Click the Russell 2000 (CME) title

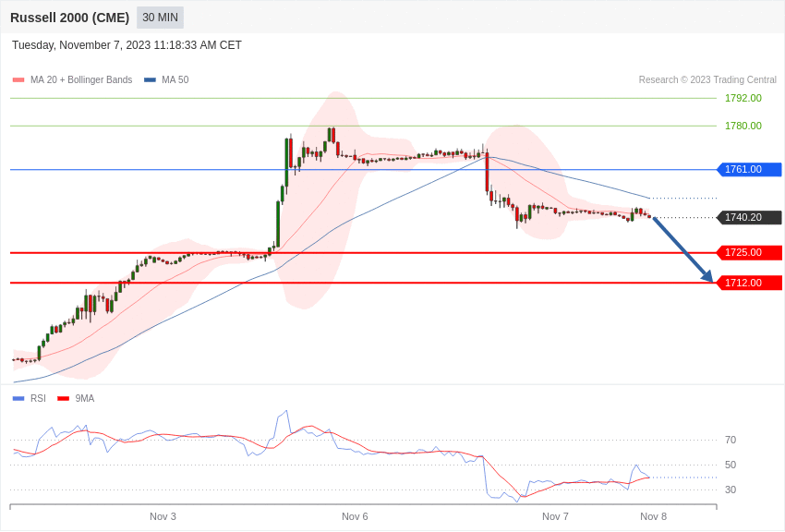click(x=69, y=18)
